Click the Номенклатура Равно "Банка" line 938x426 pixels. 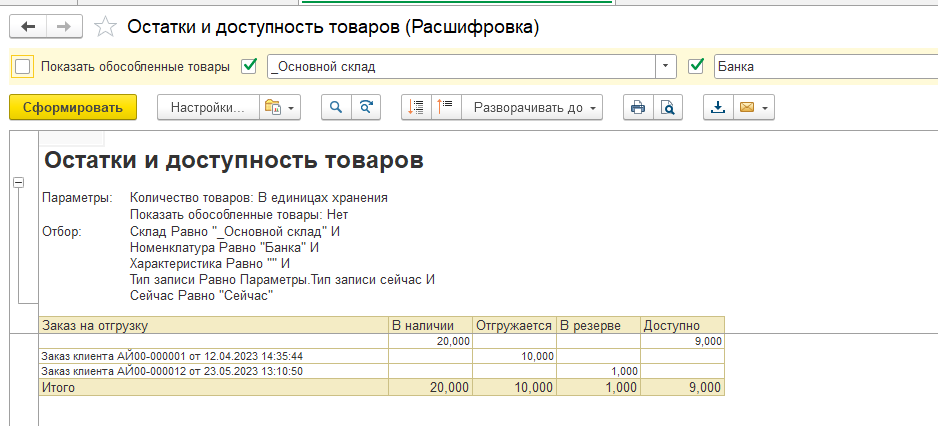(x=224, y=247)
